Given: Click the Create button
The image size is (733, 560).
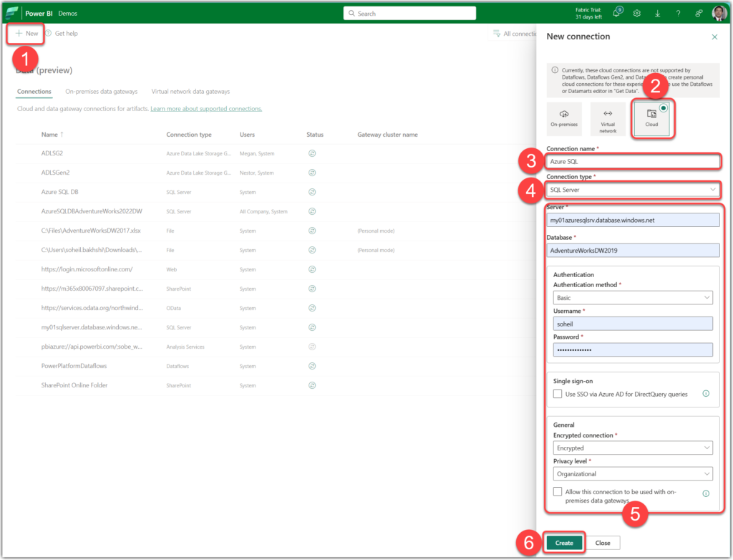Looking at the screenshot, I should click(x=564, y=543).
